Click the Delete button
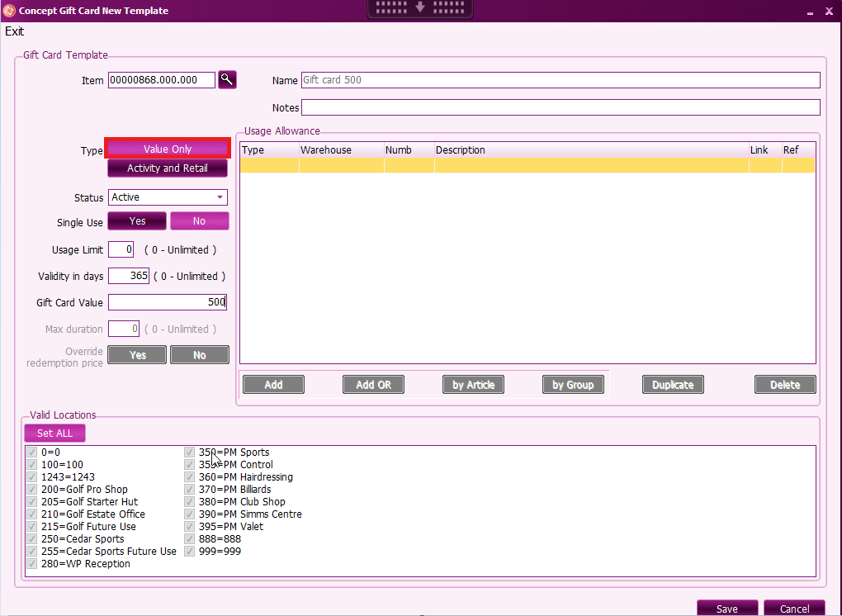Viewport: 842px width, 616px height. [785, 385]
